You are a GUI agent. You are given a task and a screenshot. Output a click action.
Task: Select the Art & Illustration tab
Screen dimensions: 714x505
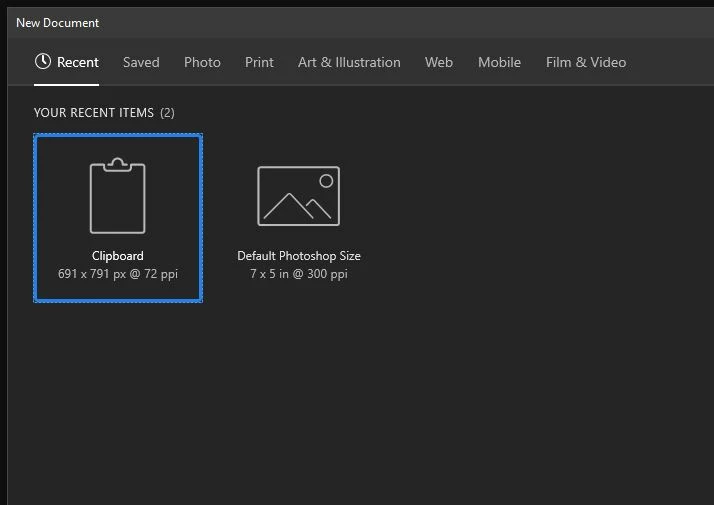point(349,62)
